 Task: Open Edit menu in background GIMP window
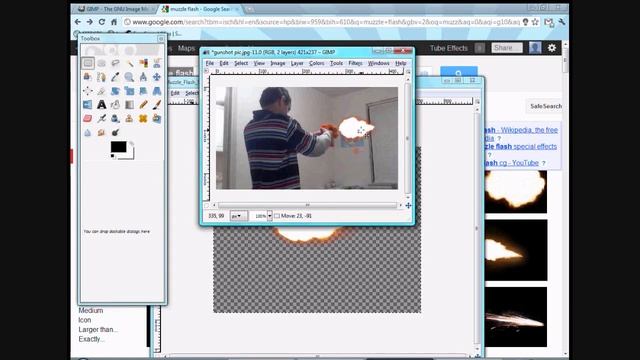point(175,93)
